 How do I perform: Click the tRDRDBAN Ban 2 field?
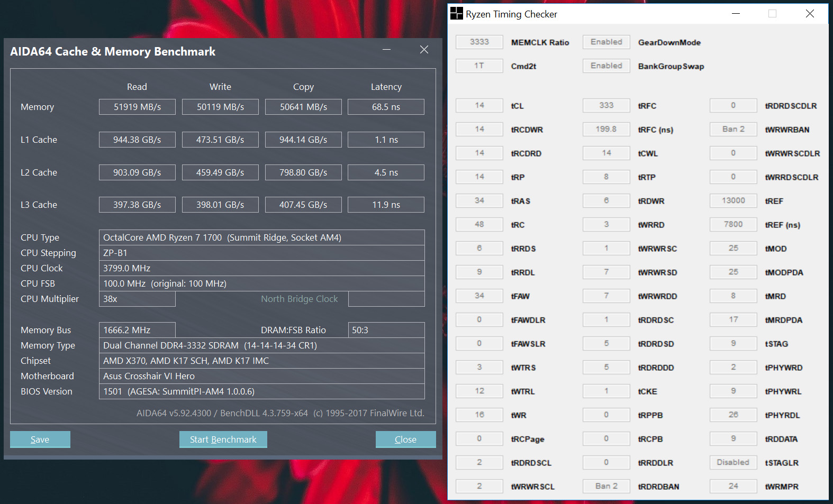click(606, 486)
